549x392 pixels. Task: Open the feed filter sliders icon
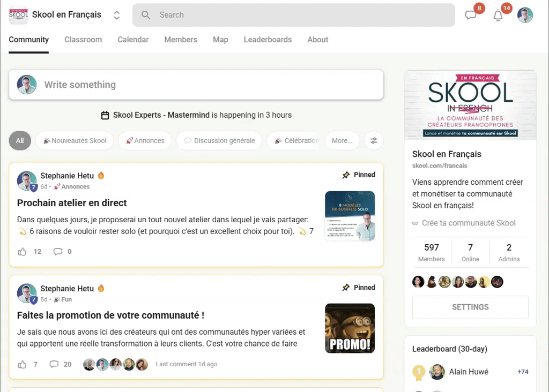(x=374, y=141)
